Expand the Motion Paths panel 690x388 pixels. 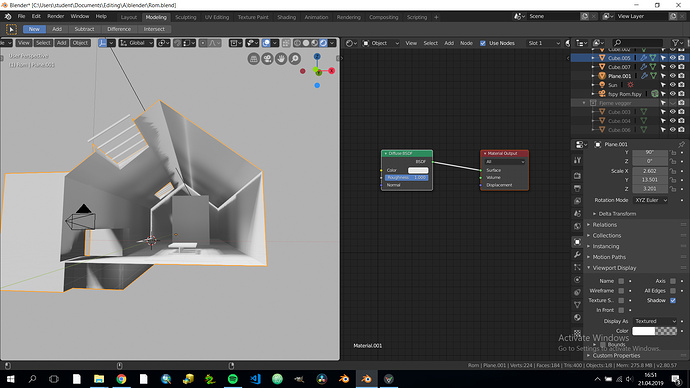point(609,257)
